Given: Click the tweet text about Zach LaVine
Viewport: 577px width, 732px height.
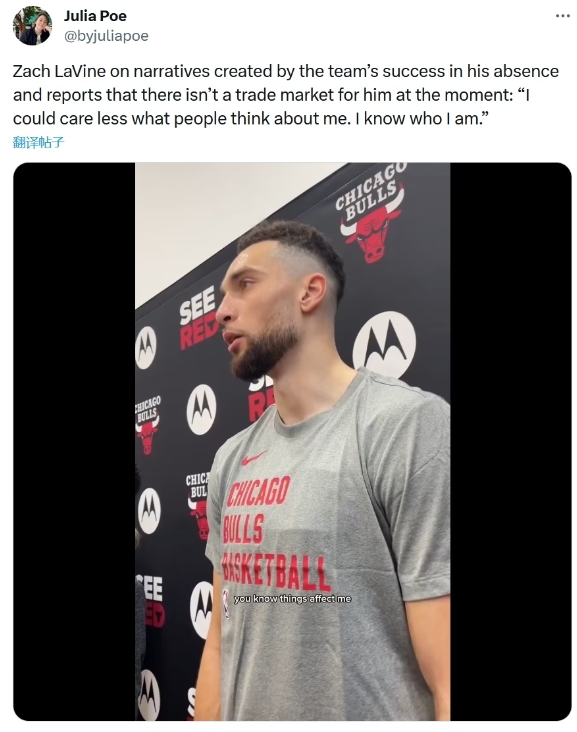Looking at the screenshot, I should click(286, 95).
